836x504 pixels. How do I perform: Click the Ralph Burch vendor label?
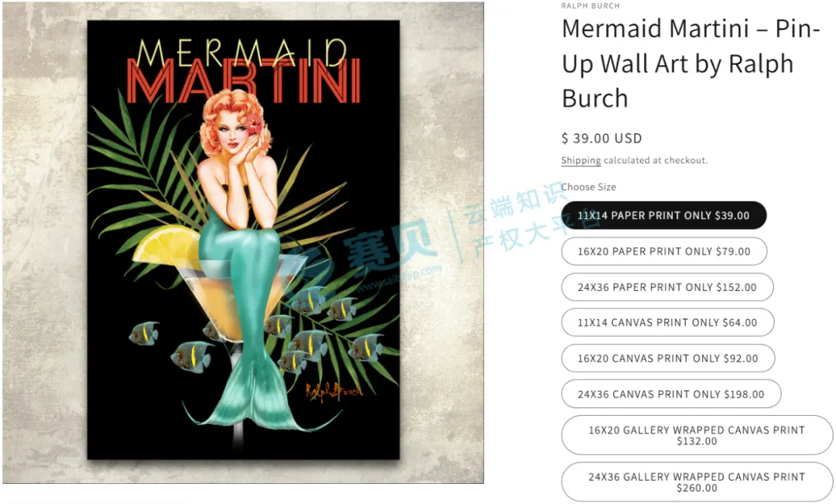590,6
